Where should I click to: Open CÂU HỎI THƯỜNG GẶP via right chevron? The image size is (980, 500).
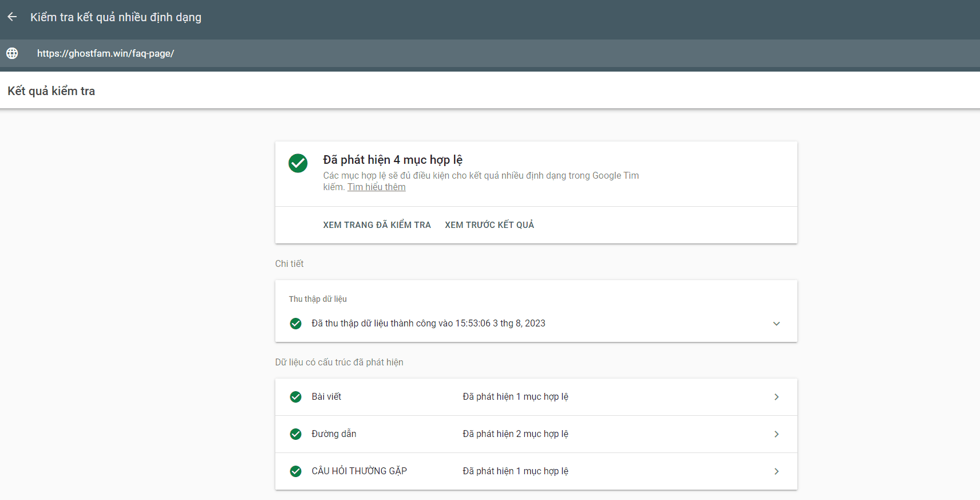point(776,471)
